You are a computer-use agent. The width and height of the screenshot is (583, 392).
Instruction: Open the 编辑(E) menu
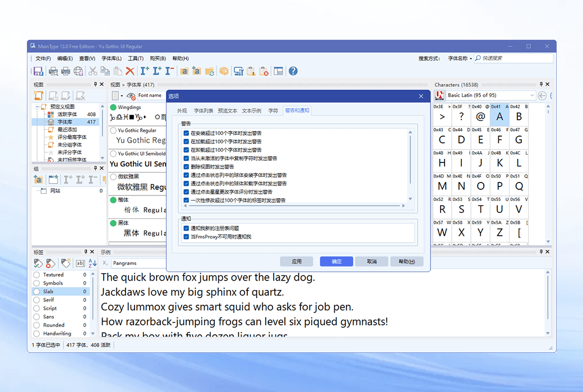pyautogui.click(x=65, y=58)
